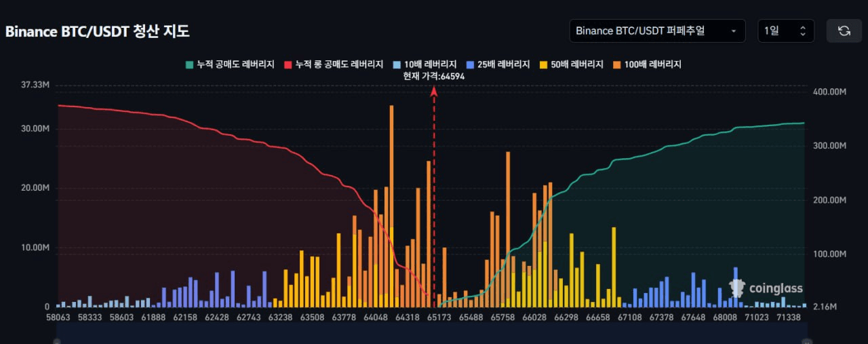Toggle 누적 롱 공매도 레버리지 legend series
The image size is (868, 344).
[x=334, y=64]
